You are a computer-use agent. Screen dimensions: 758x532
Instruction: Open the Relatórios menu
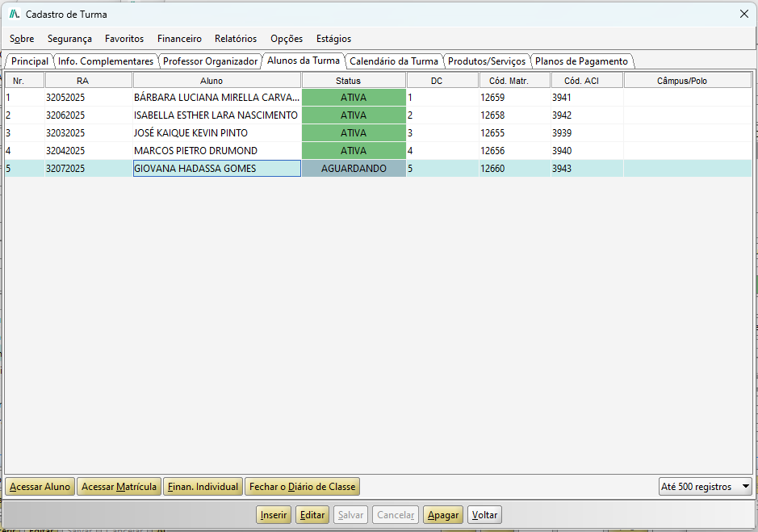coord(236,39)
